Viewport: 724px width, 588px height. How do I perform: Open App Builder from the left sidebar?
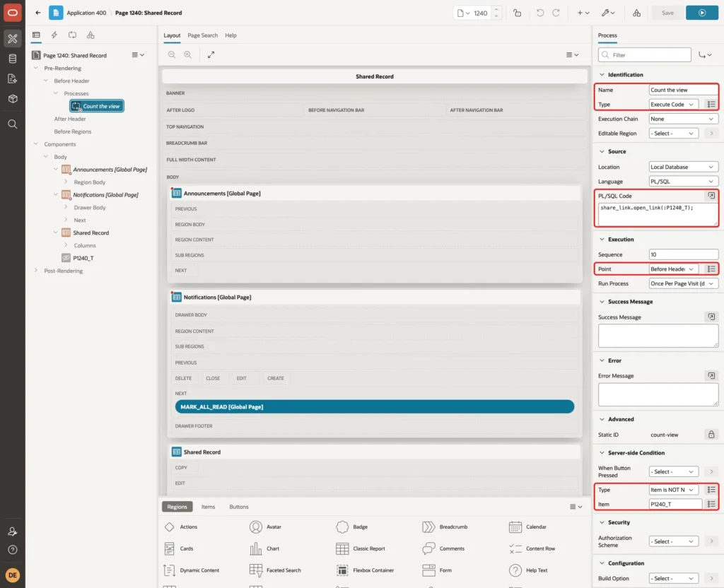[x=13, y=38]
